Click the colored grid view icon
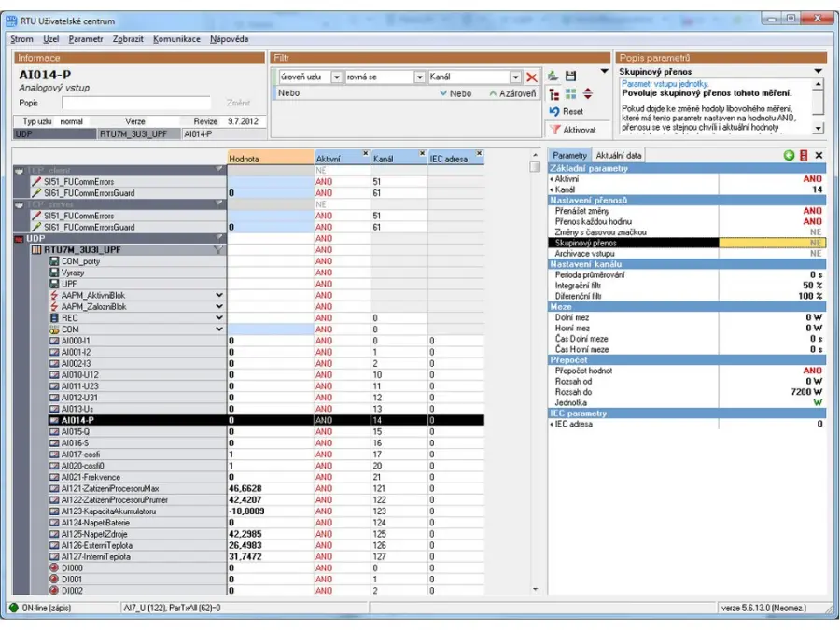 point(571,93)
